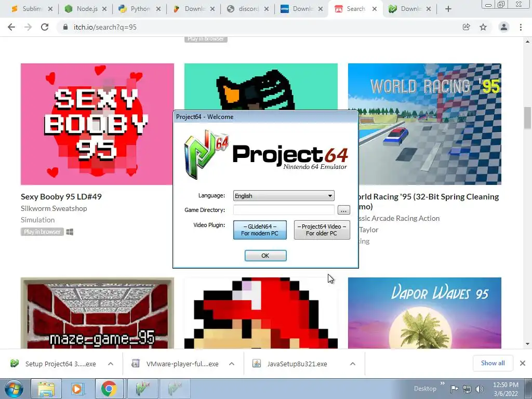Click Play in browser tag under Sexy Booby
The height and width of the screenshot is (399, 532).
pos(42,232)
